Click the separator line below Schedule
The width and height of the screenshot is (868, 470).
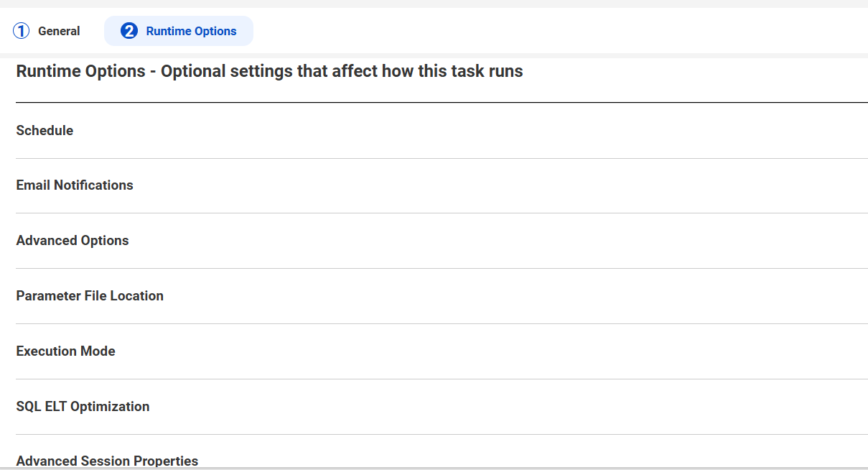pos(442,158)
